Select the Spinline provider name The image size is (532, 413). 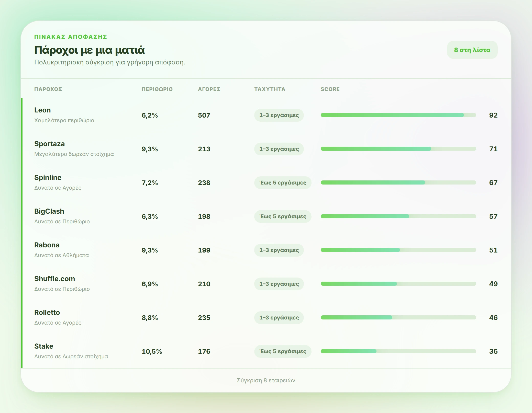pos(48,178)
